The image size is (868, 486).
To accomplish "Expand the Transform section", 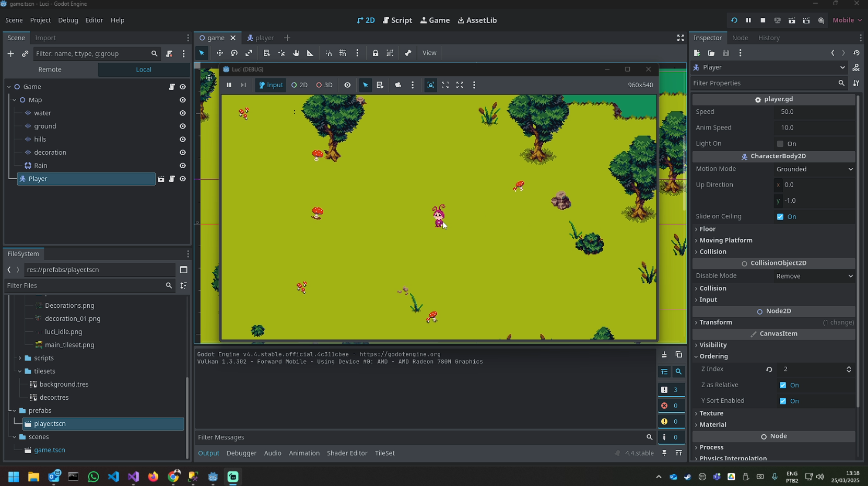I will click(715, 322).
